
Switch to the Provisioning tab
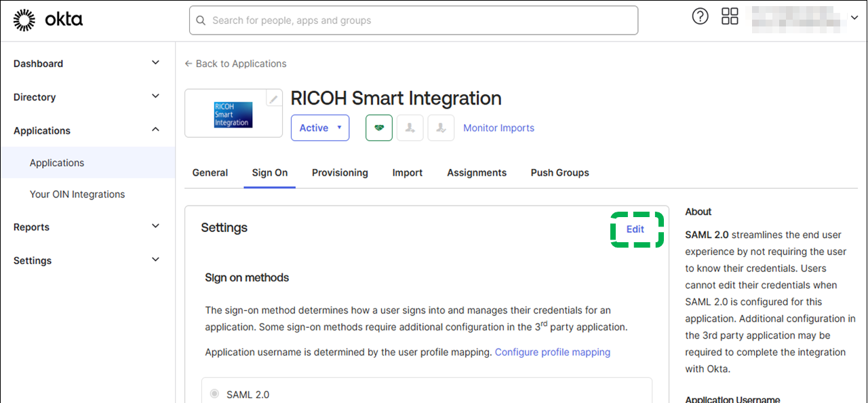pyautogui.click(x=340, y=173)
